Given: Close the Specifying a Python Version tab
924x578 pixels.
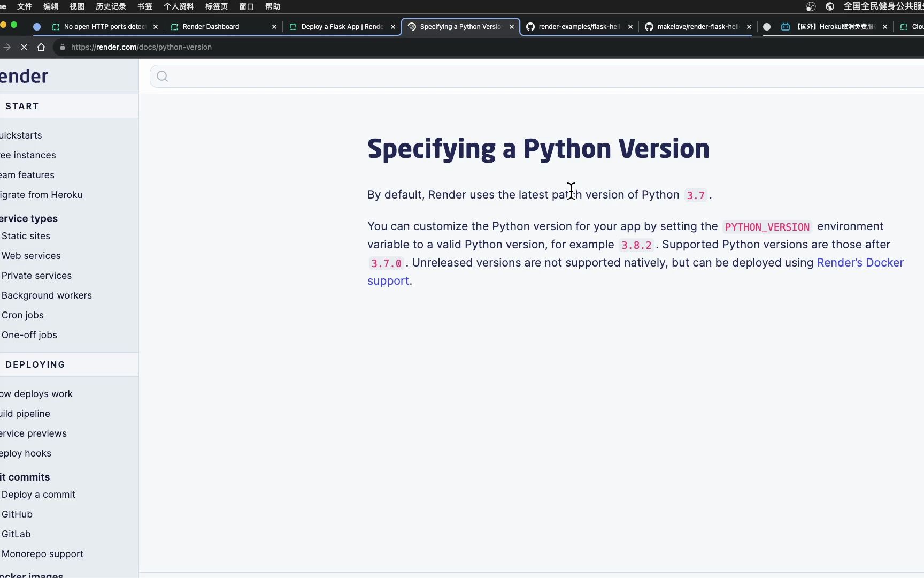Looking at the screenshot, I should coord(512,27).
